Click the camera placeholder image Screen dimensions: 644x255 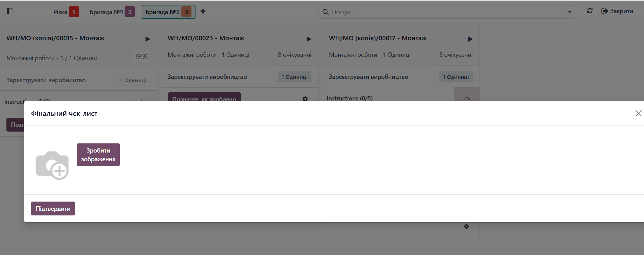pyautogui.click(x=52, y=165)
